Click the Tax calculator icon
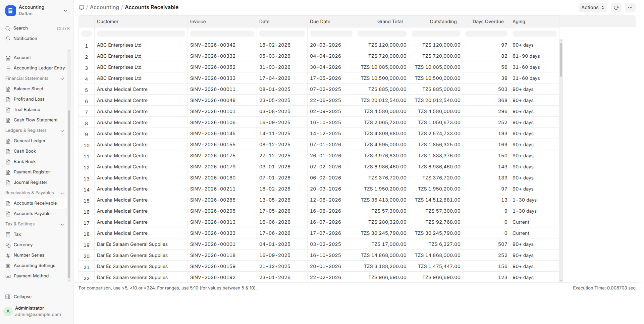Image resolution: width=644 pixels, height=324 pixels. pos(8,235)
